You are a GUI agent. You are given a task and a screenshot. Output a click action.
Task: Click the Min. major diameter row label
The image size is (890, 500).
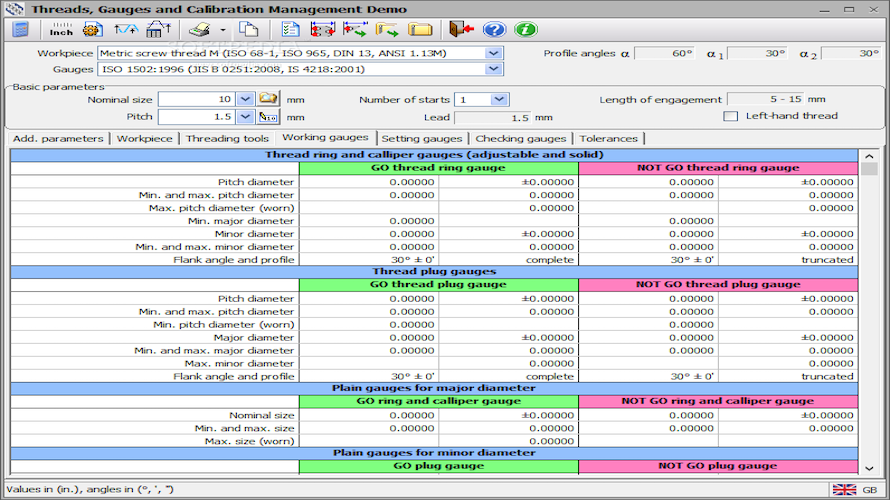[241, 221]
